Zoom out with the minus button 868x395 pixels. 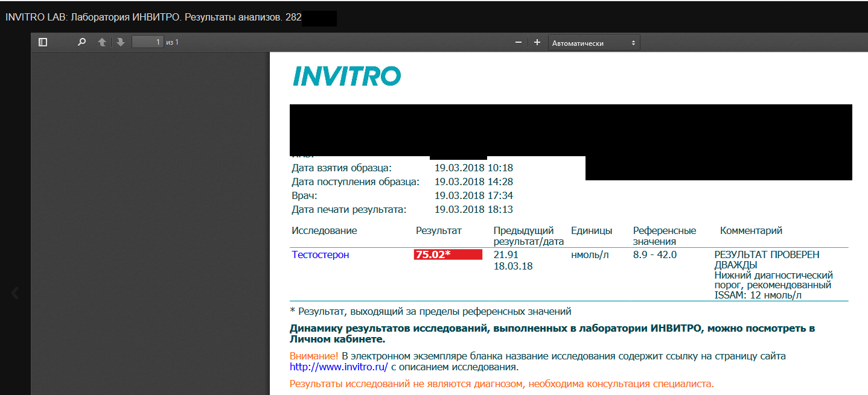coord(518,42)
